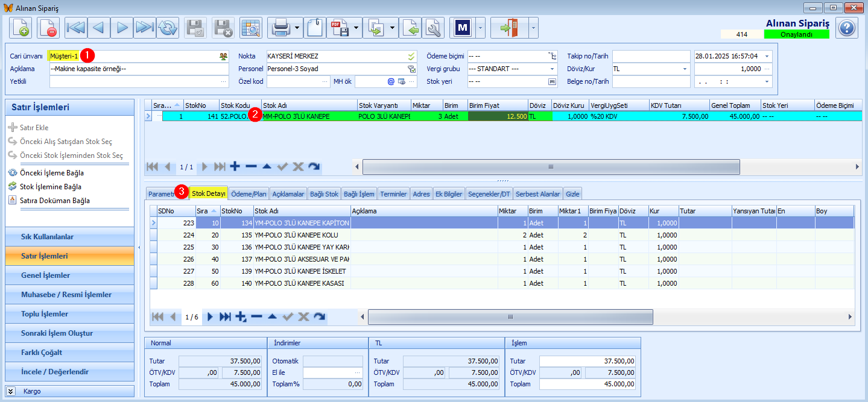This screenshot has width=868, height=402.
Task: Click the @ icon in MH ök field
Action: click(391, 81)
